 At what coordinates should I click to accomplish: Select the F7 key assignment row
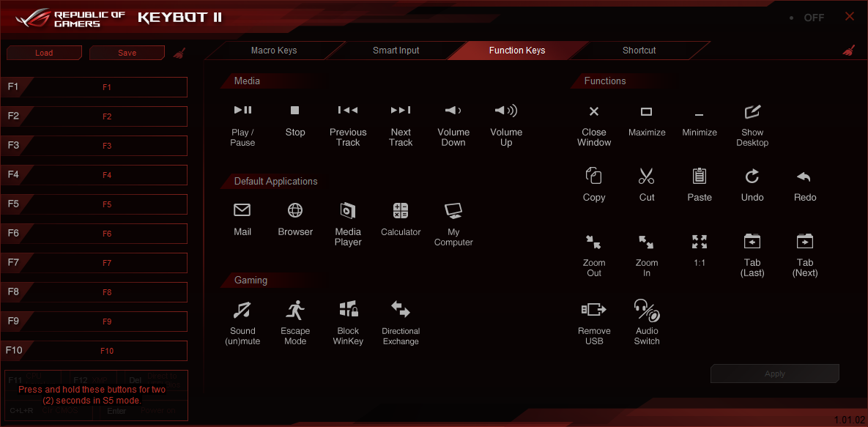coord(94,263)
